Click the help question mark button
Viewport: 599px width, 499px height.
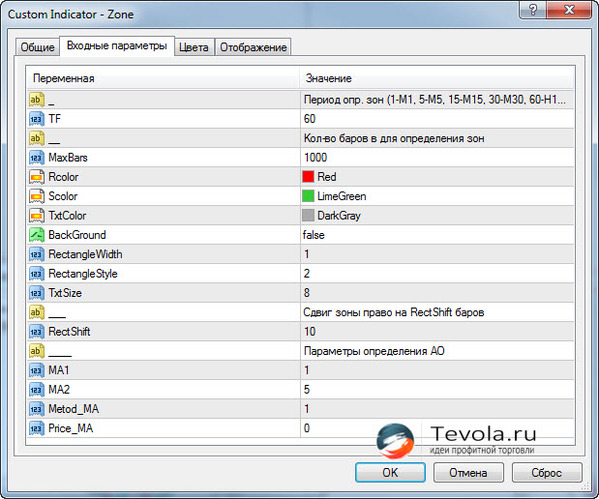pos(533,10)
